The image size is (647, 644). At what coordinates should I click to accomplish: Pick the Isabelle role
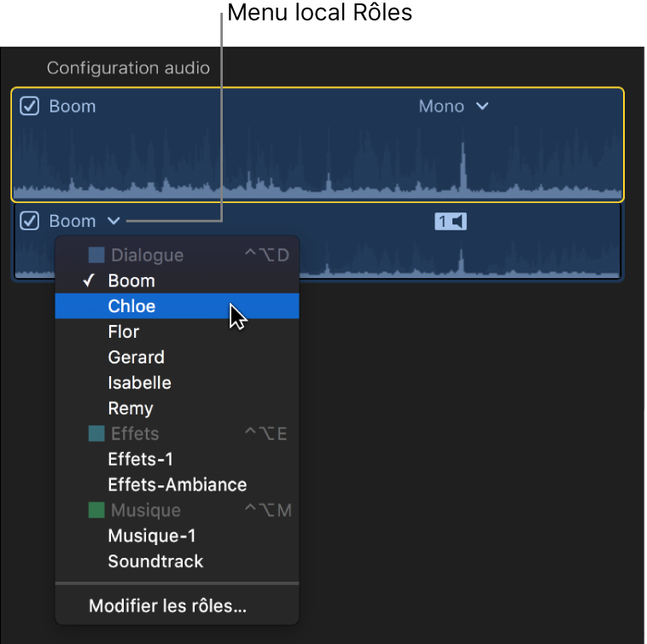pos(139,383)
